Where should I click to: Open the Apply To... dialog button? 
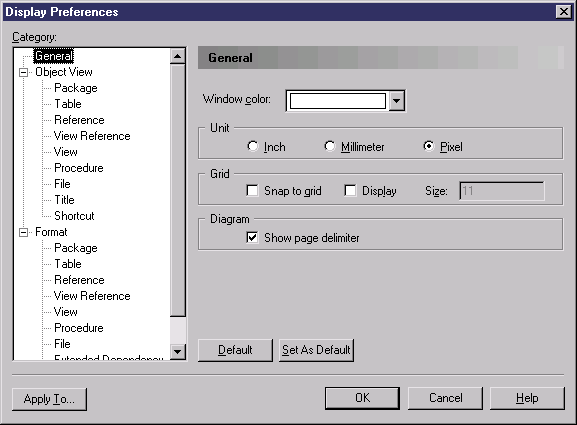click(49, 399)
